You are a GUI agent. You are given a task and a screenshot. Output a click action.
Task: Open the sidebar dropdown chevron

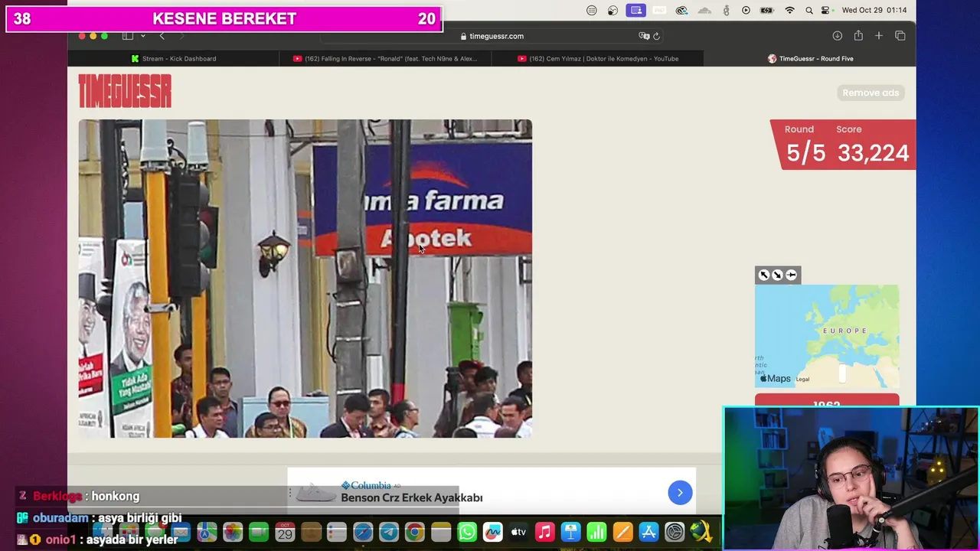(142, 36)
